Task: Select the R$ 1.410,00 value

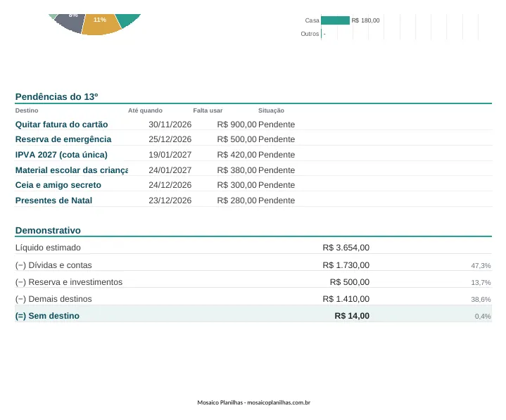Action: (x=346, y=299)
